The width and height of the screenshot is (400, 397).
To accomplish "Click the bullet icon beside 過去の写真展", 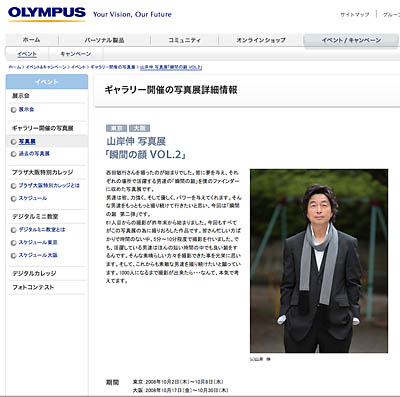I will coord(14,154).
